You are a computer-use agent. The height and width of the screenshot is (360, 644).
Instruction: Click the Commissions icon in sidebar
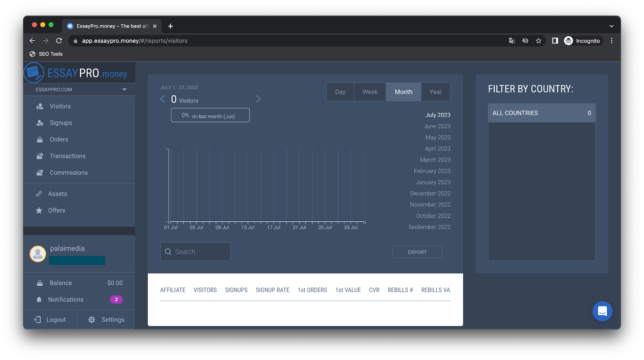point(40,173)
